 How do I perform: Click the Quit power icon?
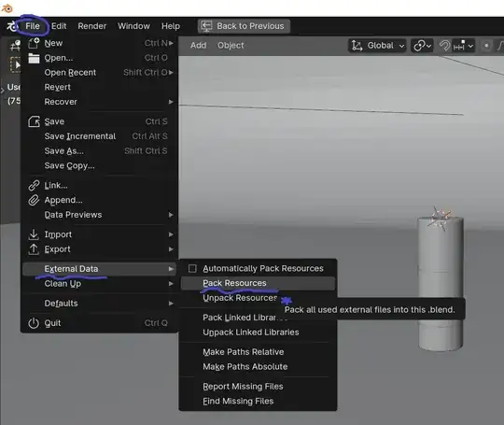click(x=34, y=323)
